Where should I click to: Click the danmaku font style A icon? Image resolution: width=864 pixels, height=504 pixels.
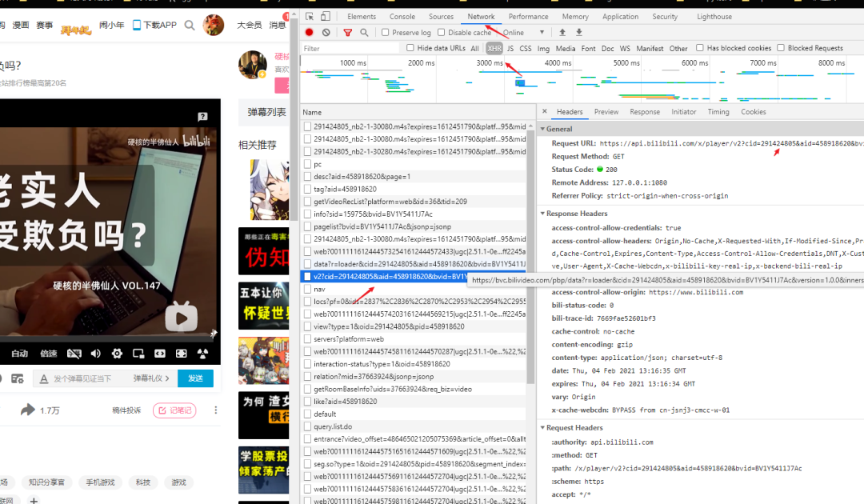tap(44, 378)
